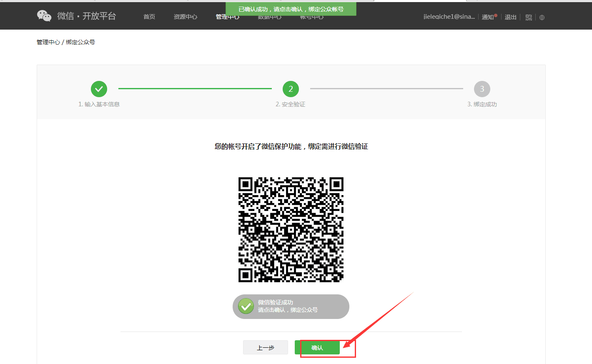This screenshot has height=364, width=592.
Task: Click 绑定公众号 breadcrumb text
Action: pos(80,42)
